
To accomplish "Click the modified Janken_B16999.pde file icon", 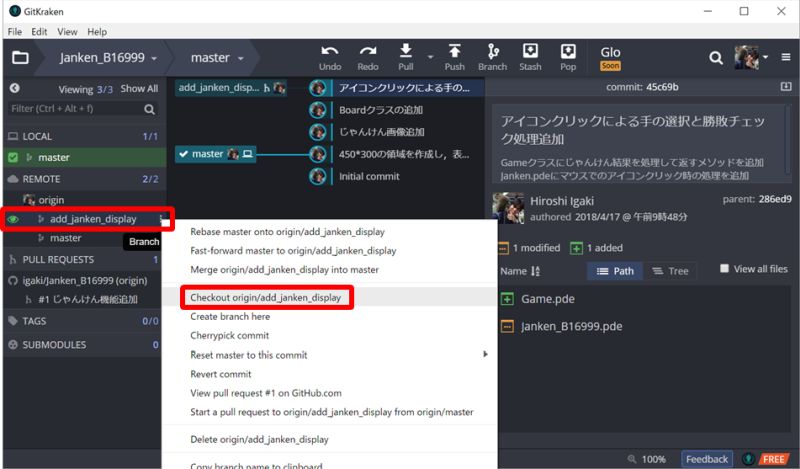I will 507,326.
